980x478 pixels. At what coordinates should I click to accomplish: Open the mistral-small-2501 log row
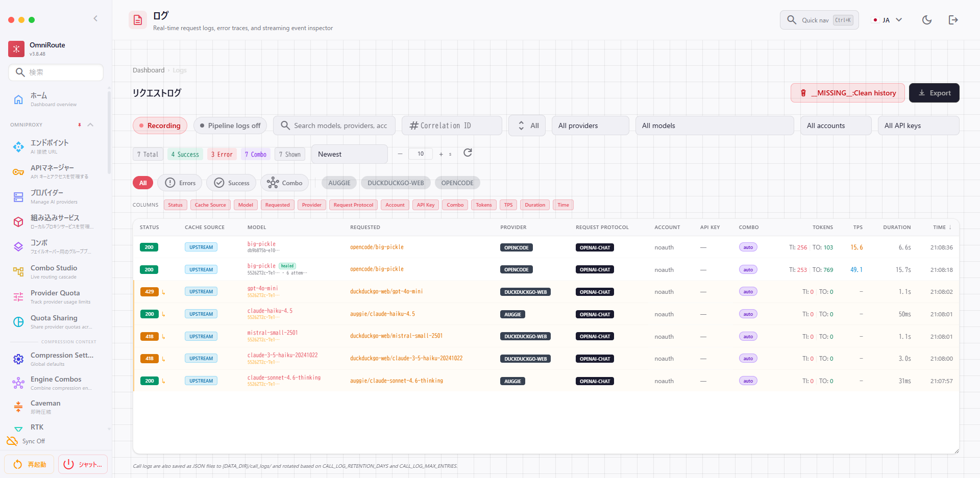pos(546,336)
